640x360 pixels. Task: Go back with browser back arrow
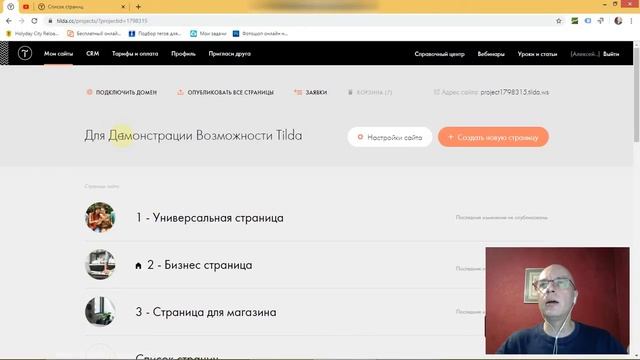coord(9,21)
